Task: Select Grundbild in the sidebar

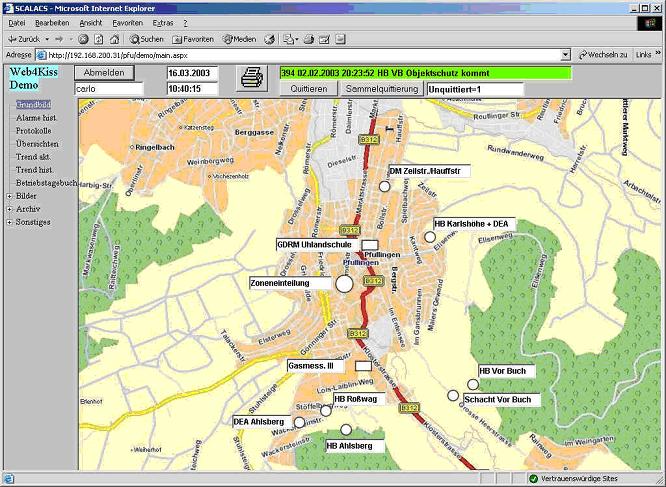Action: click(34, 104)
